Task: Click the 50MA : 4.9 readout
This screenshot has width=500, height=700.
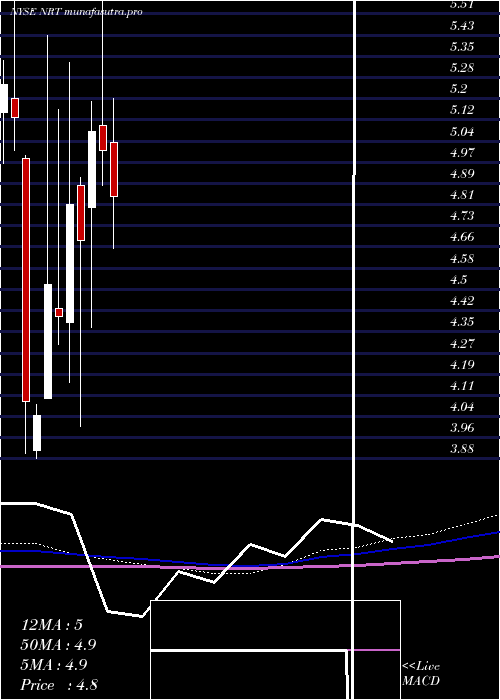Action: [x=58, y=645]
